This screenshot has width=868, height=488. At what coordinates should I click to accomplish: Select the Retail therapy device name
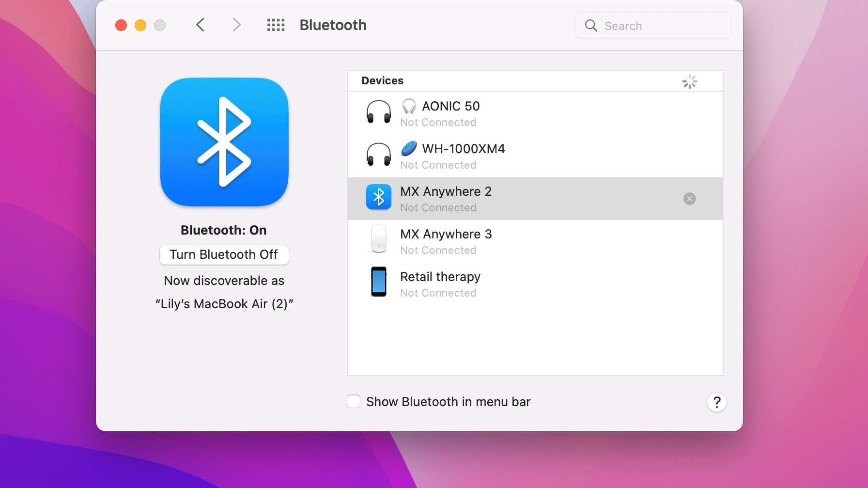click(440, 277)
